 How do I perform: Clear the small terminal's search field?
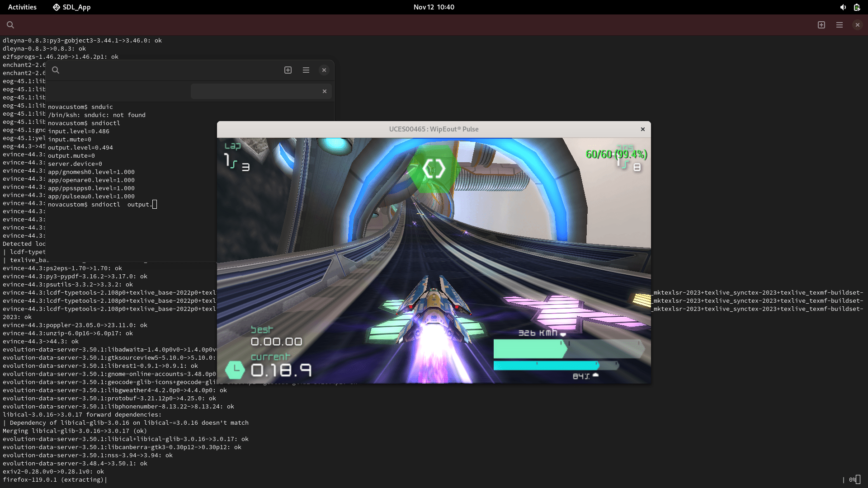click(x=325, y=91)
